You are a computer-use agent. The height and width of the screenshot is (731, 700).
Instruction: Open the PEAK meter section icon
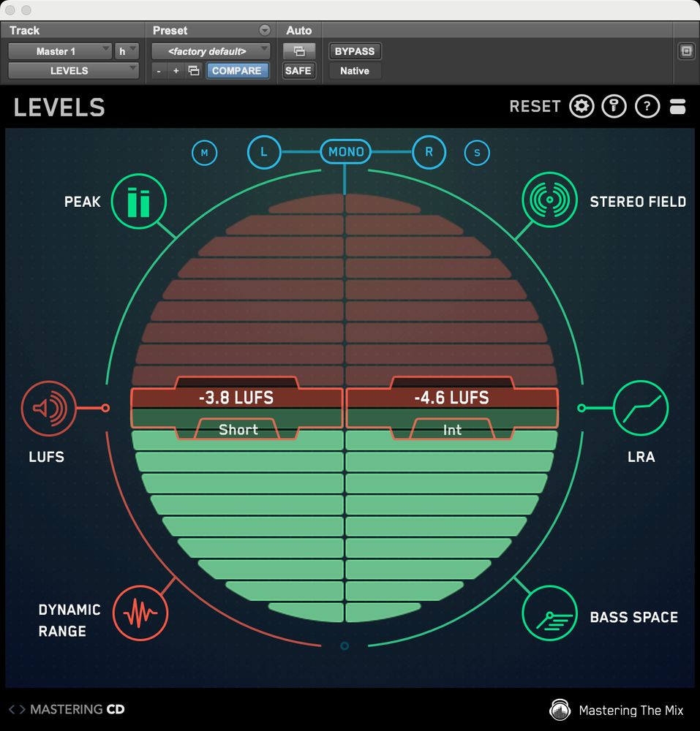[x=138, y=202]
